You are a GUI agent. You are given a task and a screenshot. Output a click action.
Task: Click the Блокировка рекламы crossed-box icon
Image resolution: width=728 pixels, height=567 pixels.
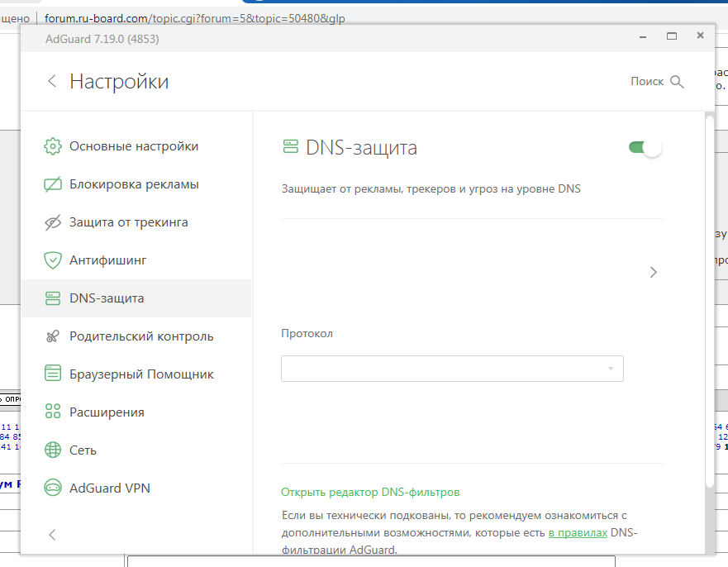(52, 184)
